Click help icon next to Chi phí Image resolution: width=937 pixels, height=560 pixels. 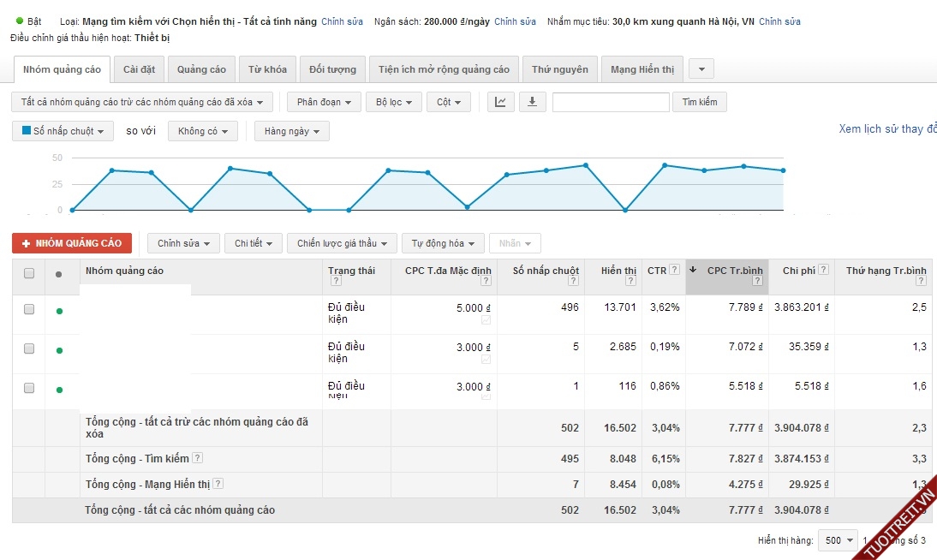pos(823,271)
